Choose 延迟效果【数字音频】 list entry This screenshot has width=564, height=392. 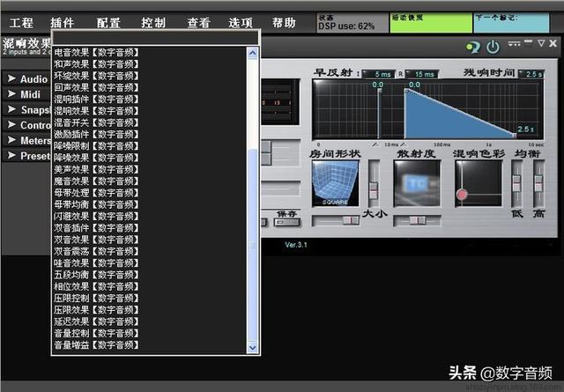coord(96,322)
